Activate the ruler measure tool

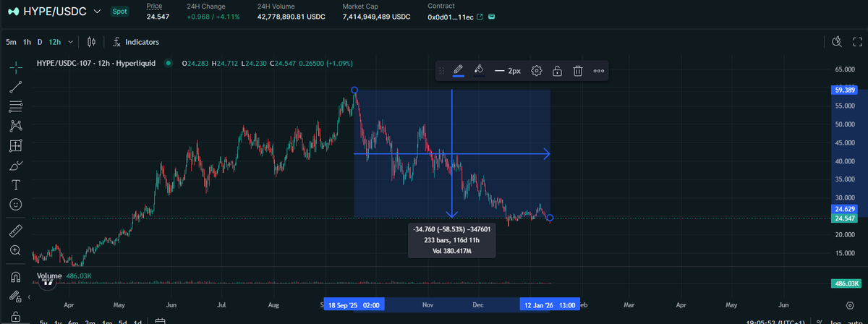(15, 231)
